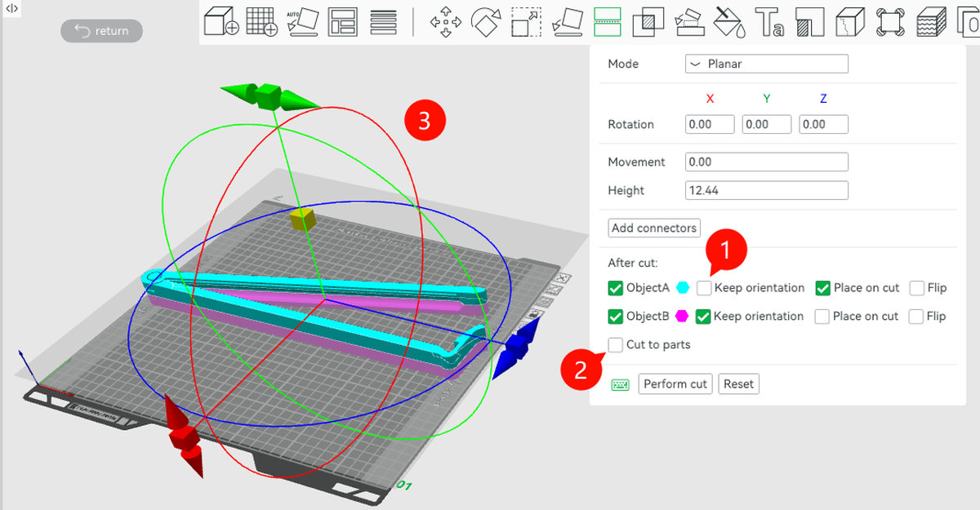980x510 pixels.
Task: Click the green arrow gizmo handle
Action: click(268, 96)
